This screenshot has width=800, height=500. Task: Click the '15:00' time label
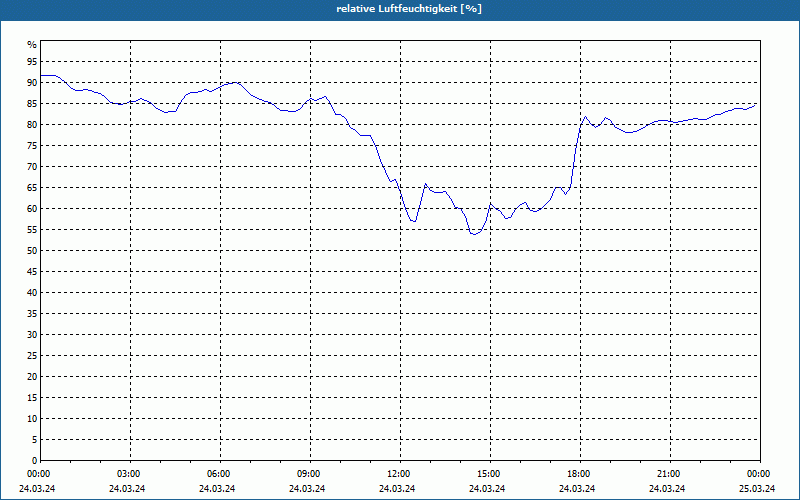490,474
